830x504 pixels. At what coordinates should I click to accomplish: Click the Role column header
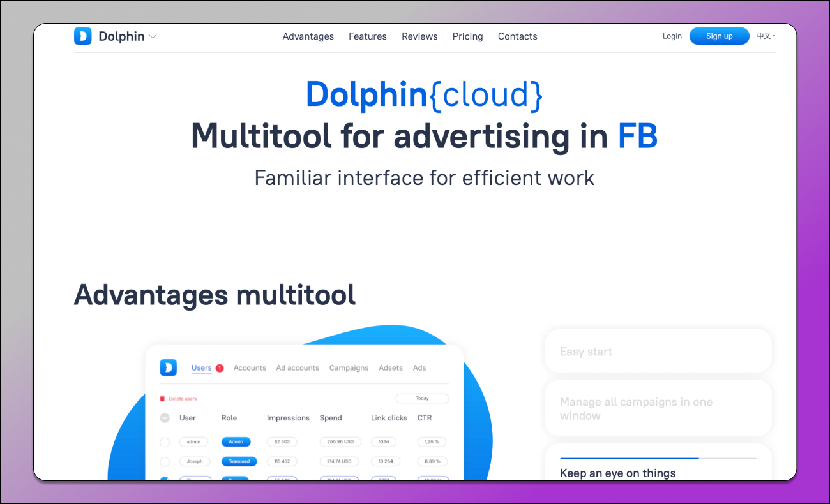tap(229, 418)
